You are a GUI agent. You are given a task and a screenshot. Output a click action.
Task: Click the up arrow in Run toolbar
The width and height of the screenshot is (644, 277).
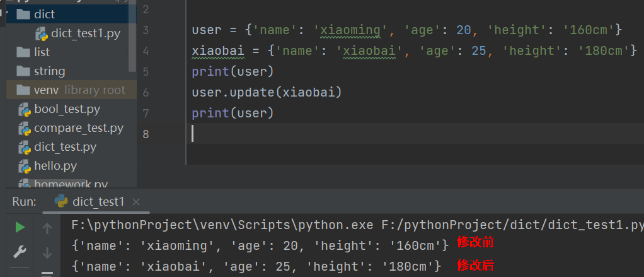[x=47, y=228]
